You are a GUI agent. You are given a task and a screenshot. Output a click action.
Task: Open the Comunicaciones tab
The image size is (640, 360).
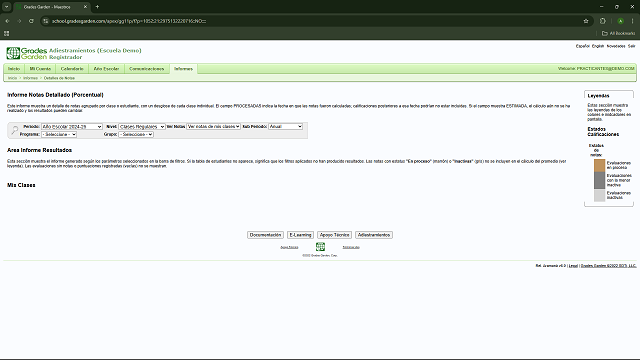point(147,69)
